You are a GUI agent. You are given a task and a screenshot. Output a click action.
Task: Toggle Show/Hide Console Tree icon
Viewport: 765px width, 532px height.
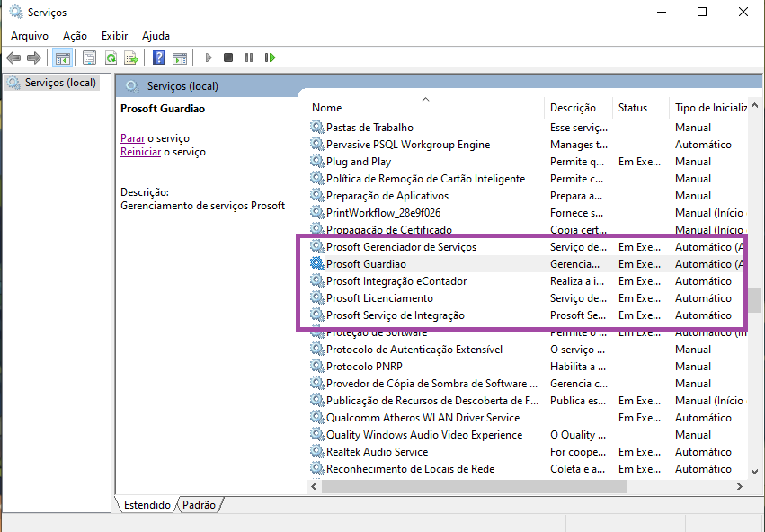click(62, 58)
